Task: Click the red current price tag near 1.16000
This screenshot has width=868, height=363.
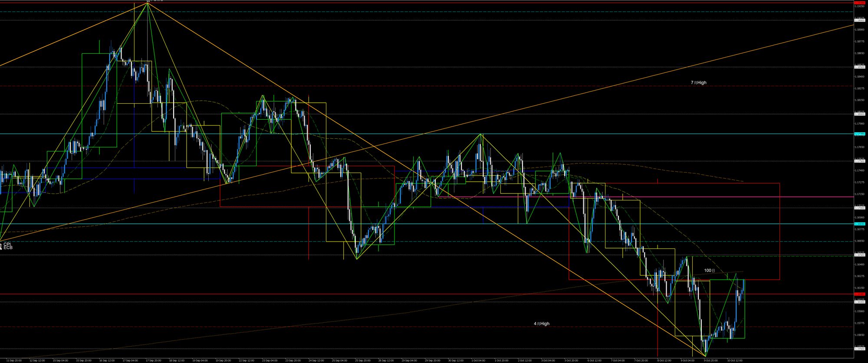Action: (x=859, y=294)
